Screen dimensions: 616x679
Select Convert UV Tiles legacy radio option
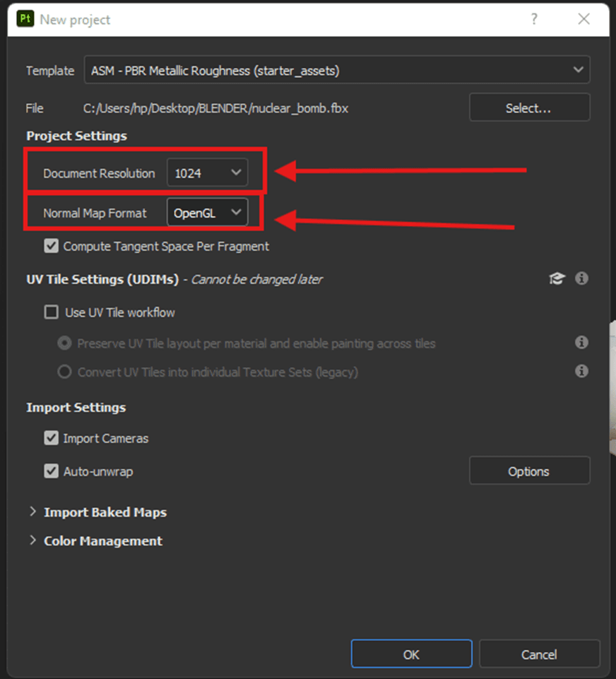65,372
